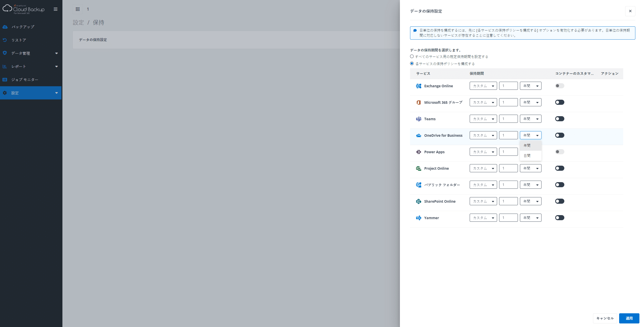The width and height of the screenshot is (644, 327).
Task: Click the Teams service icon
Action: [419, 119]
